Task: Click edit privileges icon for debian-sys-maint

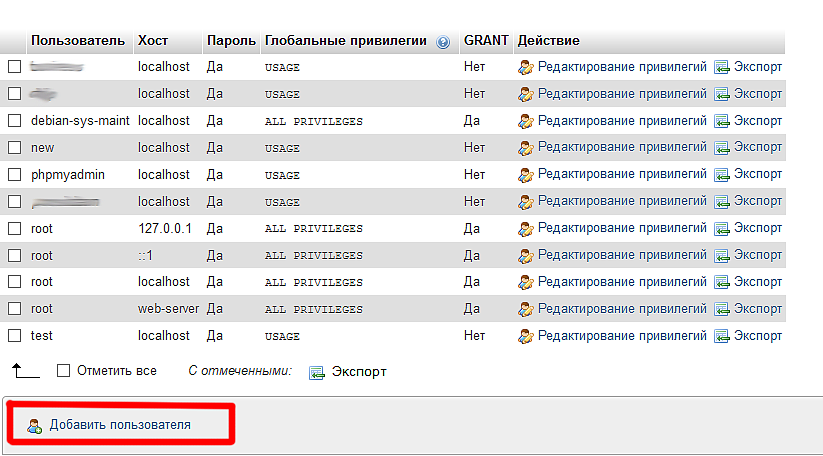Action: tap(525, 121)
